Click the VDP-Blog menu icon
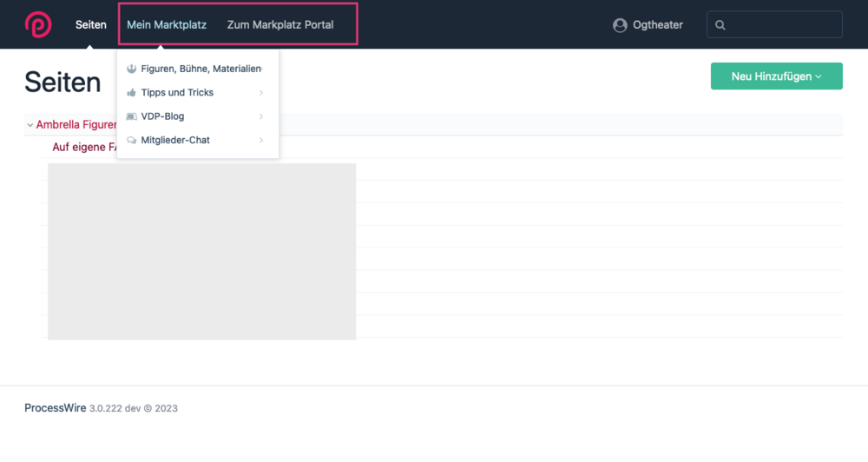This screenshot has height=462, width=868. (132, 116)
